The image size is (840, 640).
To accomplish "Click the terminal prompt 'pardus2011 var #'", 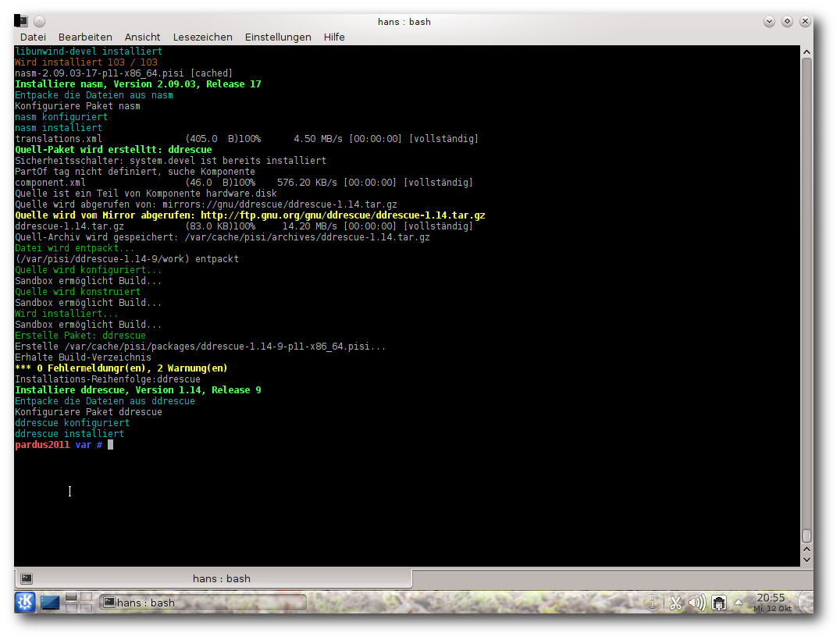I will 59,445.
